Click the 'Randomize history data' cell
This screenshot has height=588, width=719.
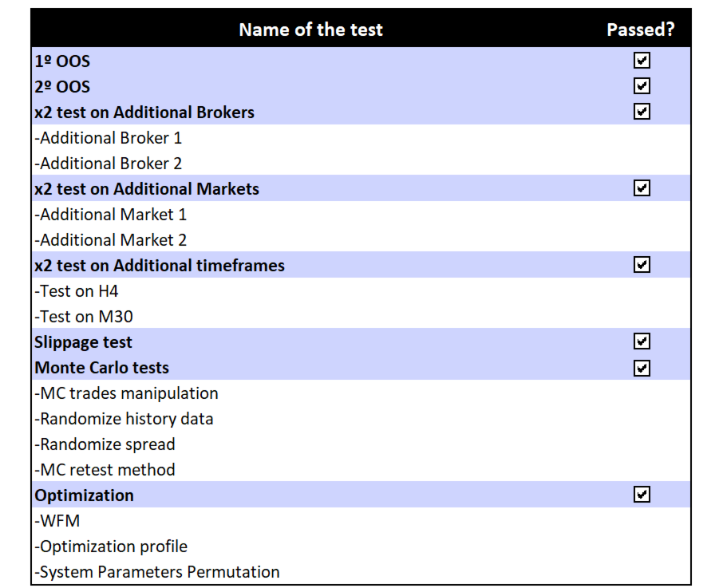point(124,419)
